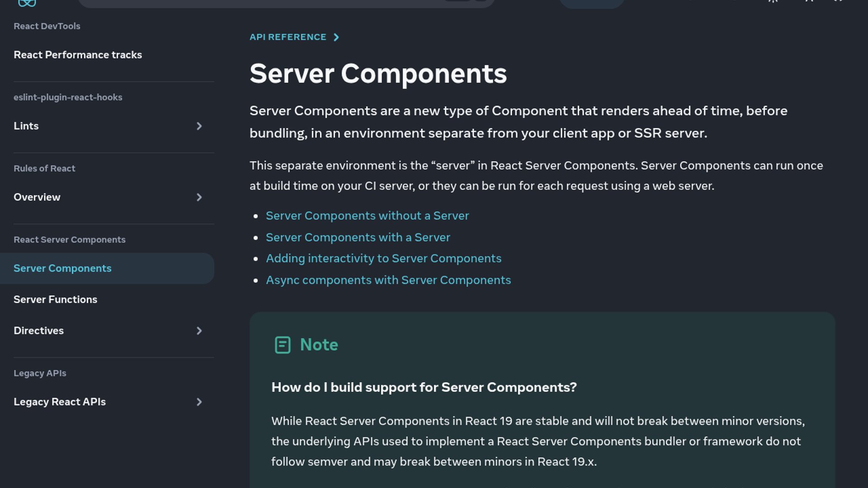Image resolution: width=868 pixels, height=488 pixels.
Task: Select Server Components in the sidebar
Action: tap(62, 268)
